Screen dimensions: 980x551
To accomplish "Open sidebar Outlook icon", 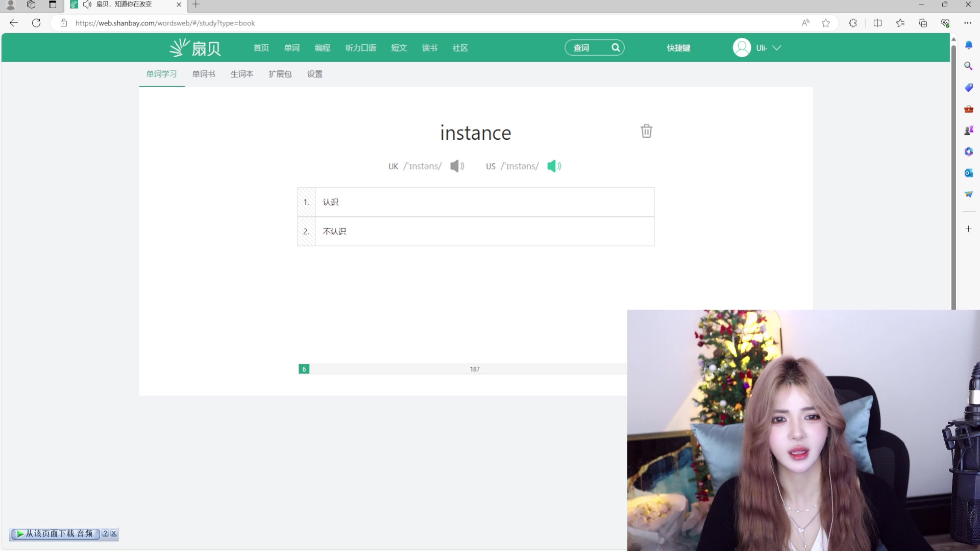I will click(969, 173).
